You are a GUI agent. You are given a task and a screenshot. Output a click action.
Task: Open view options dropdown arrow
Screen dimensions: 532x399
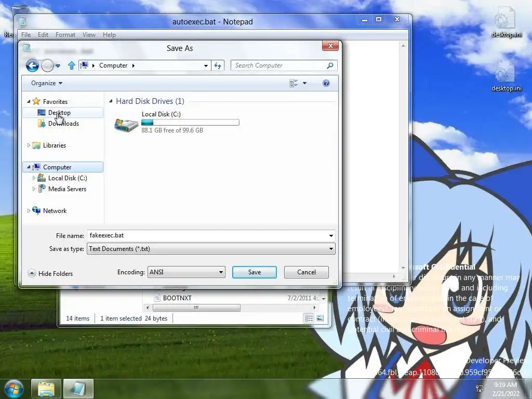[304, 83]
